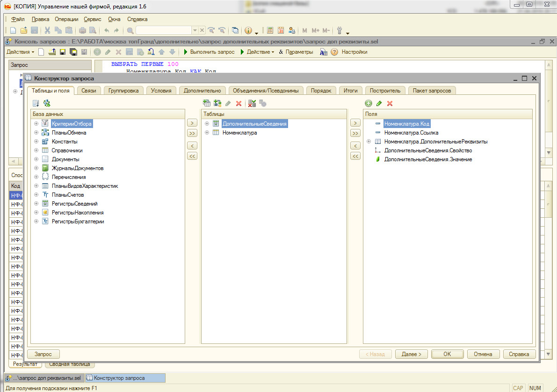
Task: Expand ДополнительныеСведения in the Таблицы list
Action: [x=207, y=124]
